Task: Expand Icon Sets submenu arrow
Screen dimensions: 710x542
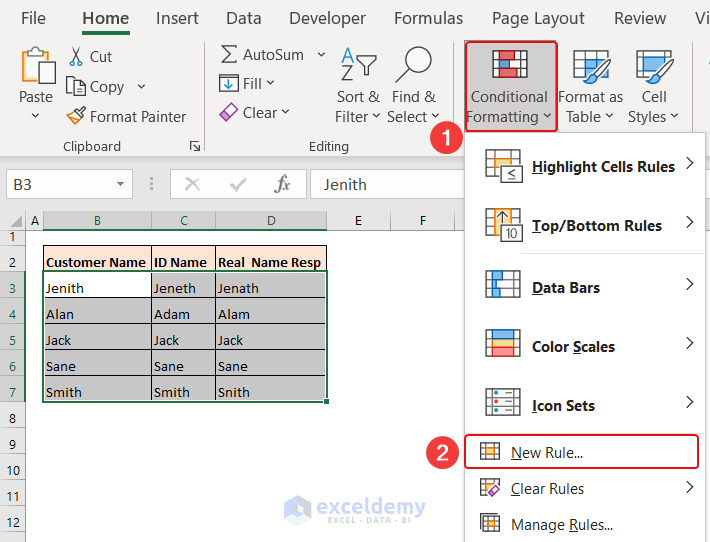Action: (690, 402)
